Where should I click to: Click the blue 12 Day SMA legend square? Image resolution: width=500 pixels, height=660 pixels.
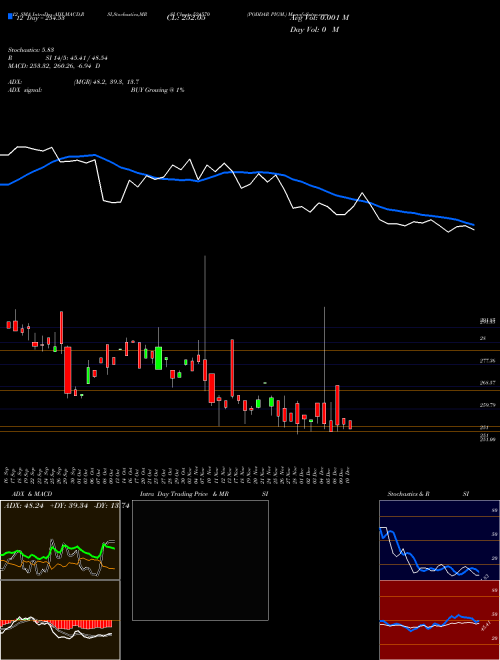click(10, 16)
